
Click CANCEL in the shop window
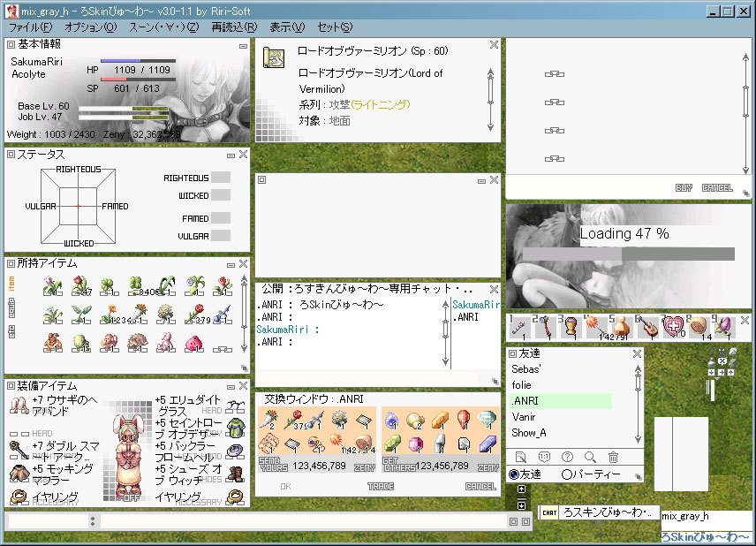(x=717, y=187)
